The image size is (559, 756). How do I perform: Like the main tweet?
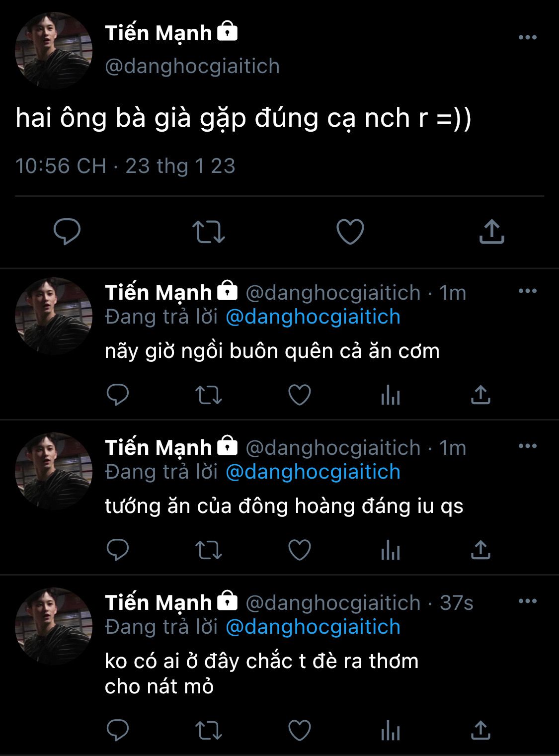(x=350, y=232)
